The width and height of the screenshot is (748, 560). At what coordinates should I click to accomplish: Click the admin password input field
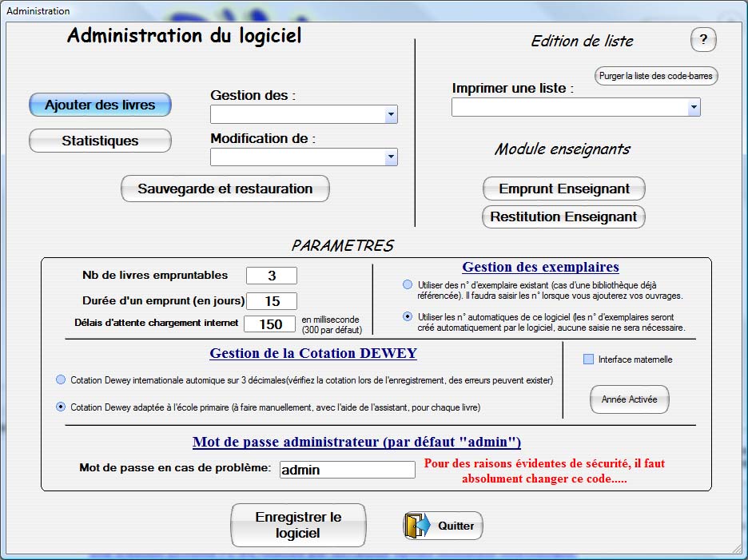[x=347, y=470]
